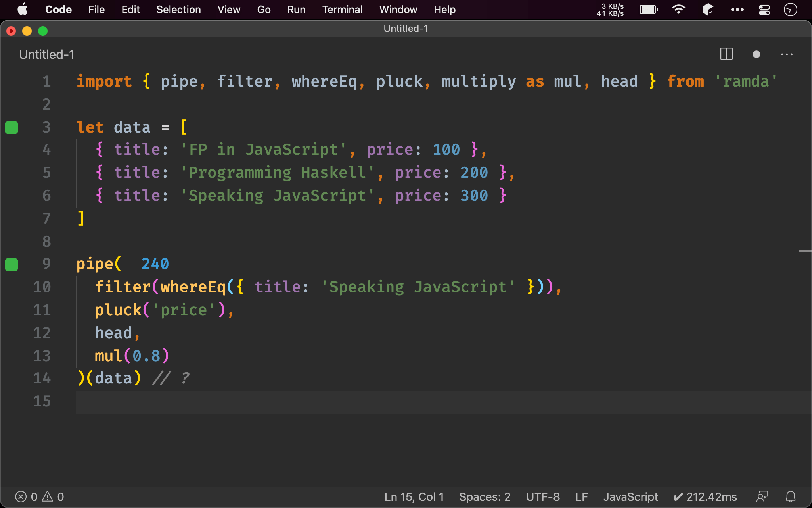Open the View menu
Screen dimensions: 812x508
229,9
